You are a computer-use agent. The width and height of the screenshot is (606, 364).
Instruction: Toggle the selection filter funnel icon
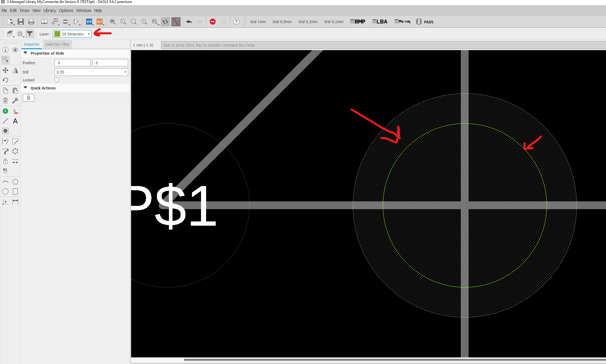coord(29,34)
